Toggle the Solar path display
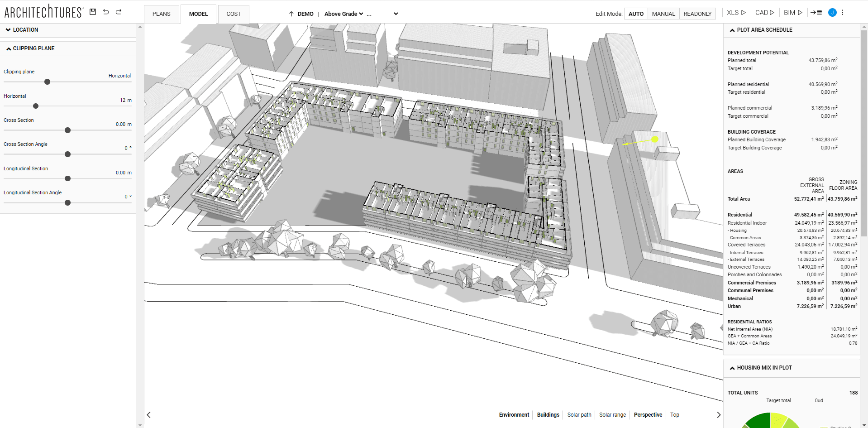The height and width of the screenshot is (428, 868). coord(579,414)
